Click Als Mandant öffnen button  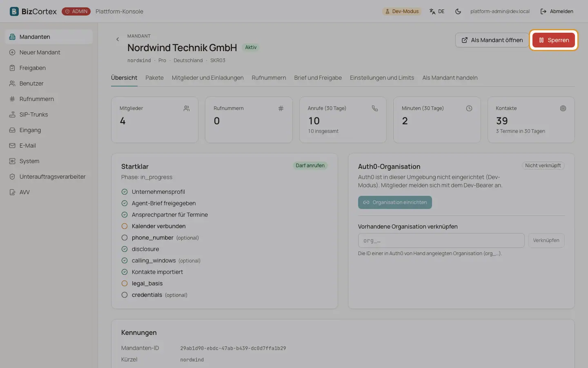[492, 40]
